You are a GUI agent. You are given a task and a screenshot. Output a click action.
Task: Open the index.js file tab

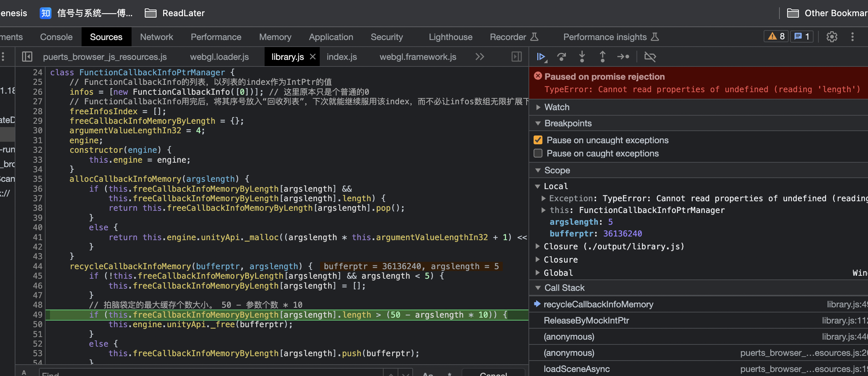pyautogui.click(x=341, y=57)
